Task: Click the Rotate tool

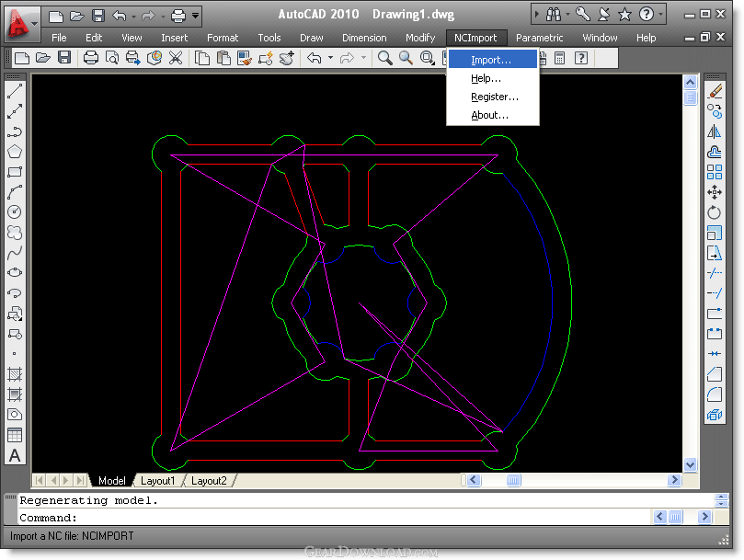Action: pyautogui.click(x=715, y=212)
